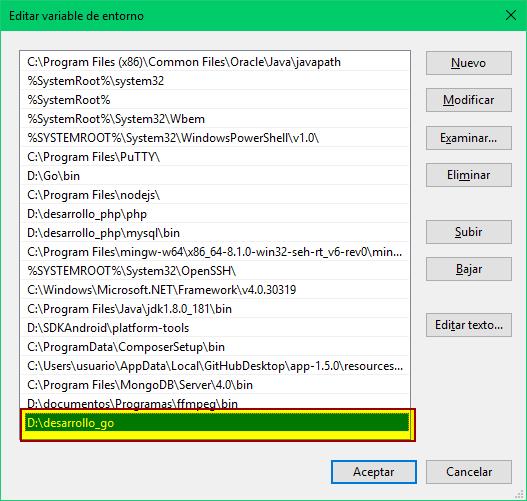Open the Examinar... browse dialog
Viewport: 527px width, 501px height.
(469, 138)
